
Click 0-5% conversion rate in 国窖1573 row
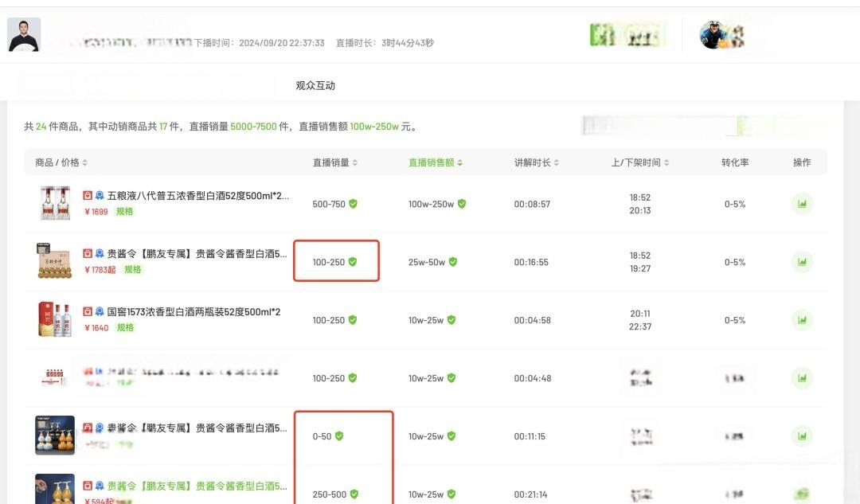pyautogui.click(x=735, y=320)
